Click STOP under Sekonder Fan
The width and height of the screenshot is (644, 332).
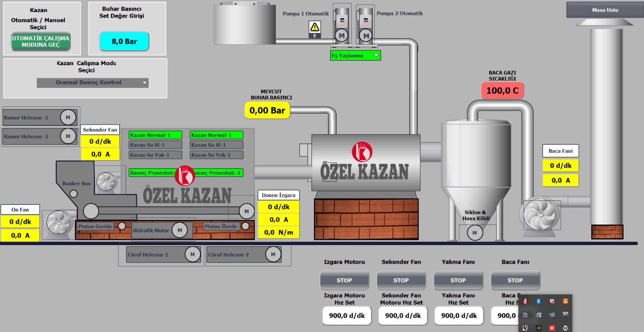tap(401, 280)
